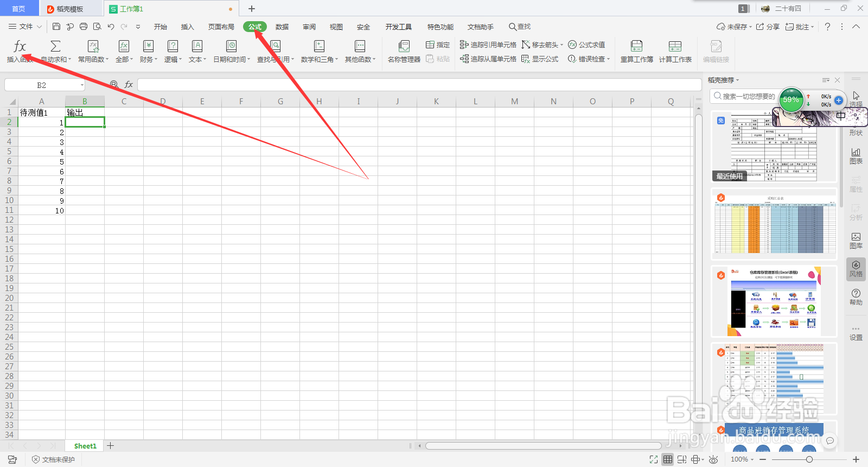This screenshot has height=467, width=868.
Task: Open the 数学和三角 math functions icon
Action: coord(319,46)
